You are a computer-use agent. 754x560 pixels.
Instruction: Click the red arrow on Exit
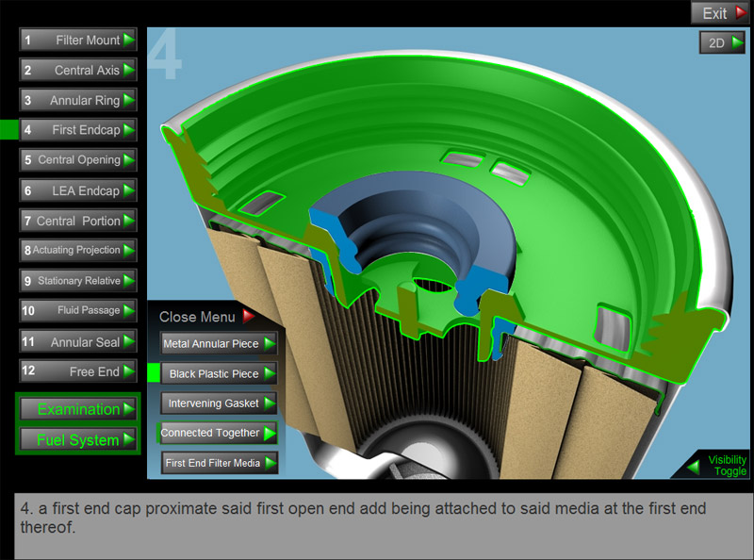[741, 13]
